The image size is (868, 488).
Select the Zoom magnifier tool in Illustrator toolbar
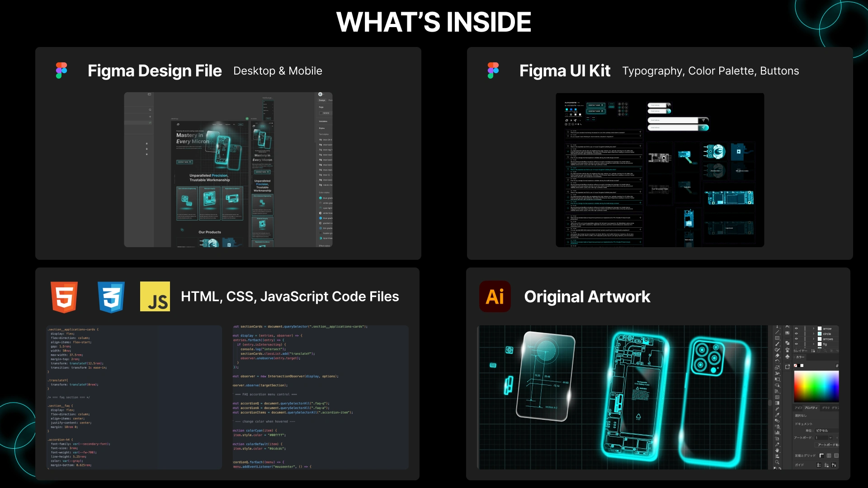pos(777,462)
